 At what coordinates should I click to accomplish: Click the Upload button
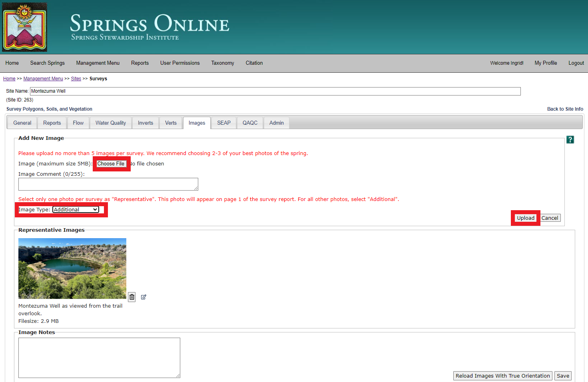tap(525, 218)
